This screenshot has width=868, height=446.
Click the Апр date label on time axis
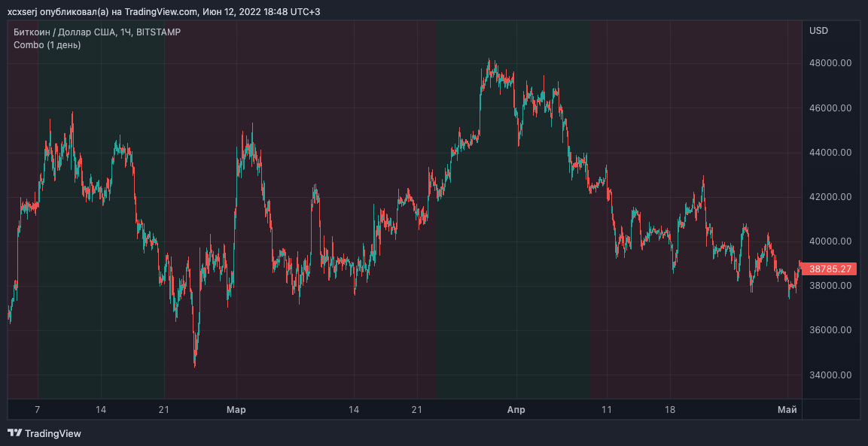click(516, 410)
